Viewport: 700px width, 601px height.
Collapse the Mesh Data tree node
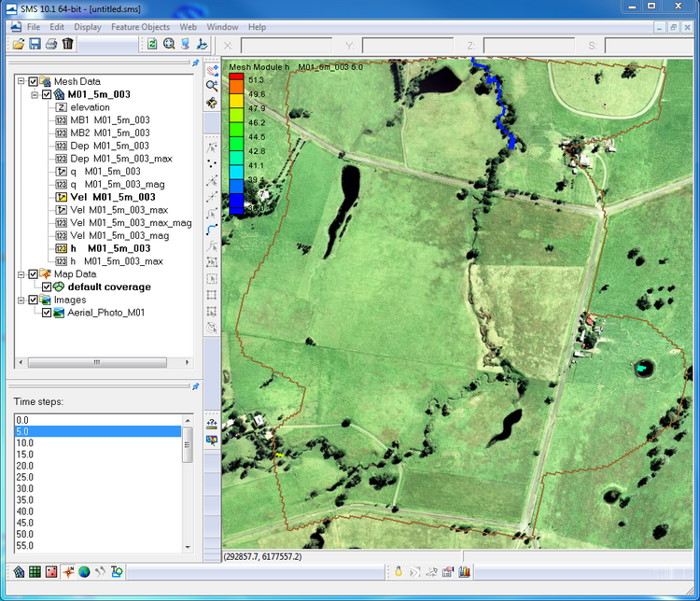21,81
